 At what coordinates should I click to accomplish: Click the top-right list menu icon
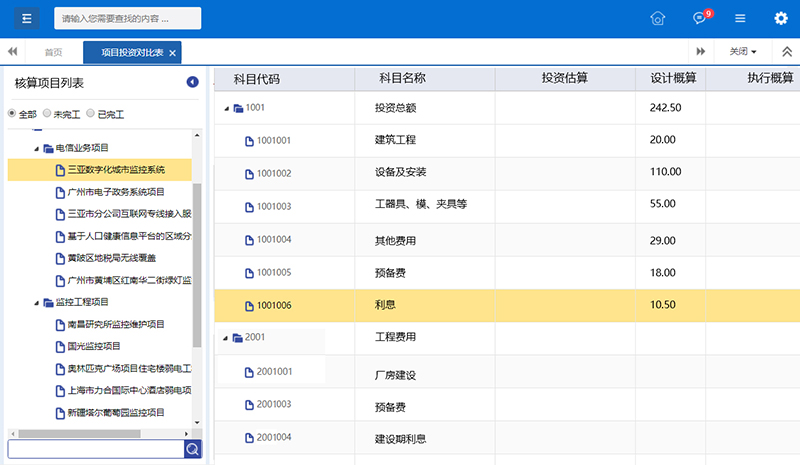coord(740,18)
